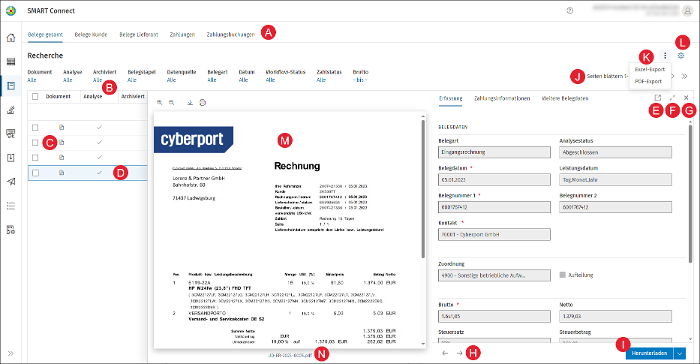Open detail panel in new window
700x364 pixels.
658,97
